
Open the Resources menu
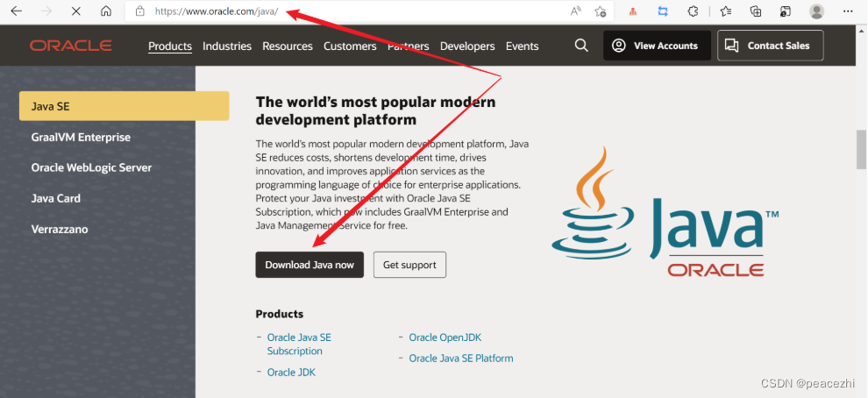point(288,46)
